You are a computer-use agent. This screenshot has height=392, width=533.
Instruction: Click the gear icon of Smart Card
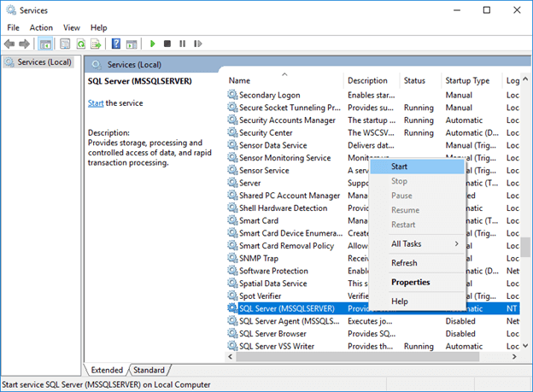(x=232, y=220)
